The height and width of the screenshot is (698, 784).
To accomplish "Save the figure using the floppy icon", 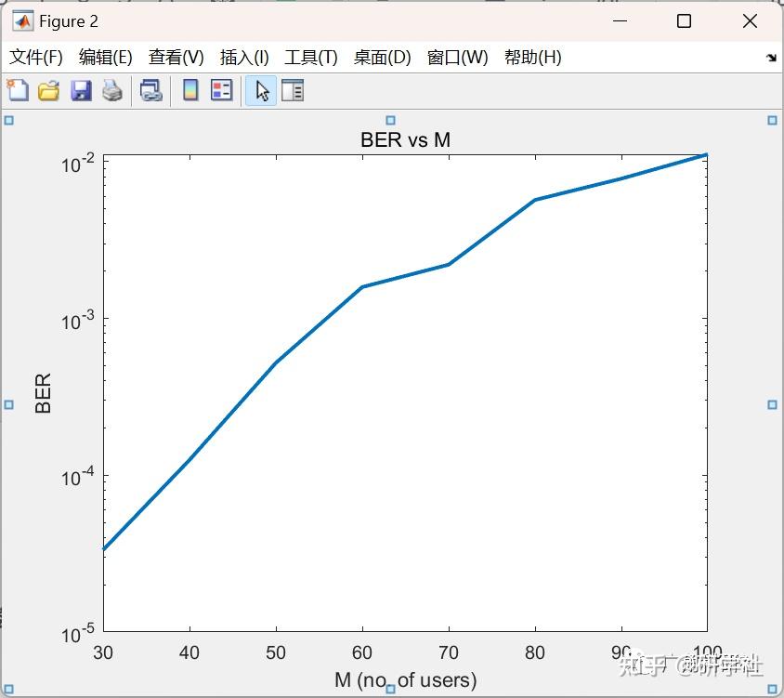I will pyautogui.click(x=81, y=90).
